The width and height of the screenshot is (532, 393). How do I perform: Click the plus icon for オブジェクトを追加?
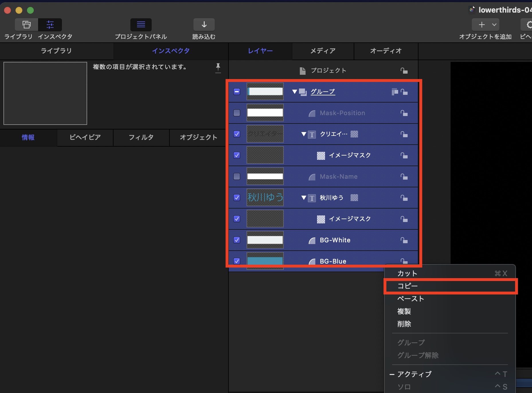pos(482,25)
